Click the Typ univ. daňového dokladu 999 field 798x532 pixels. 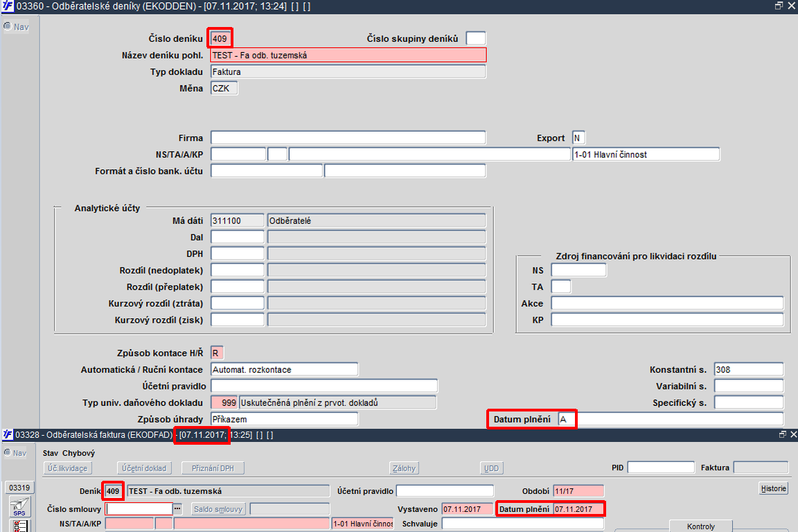(x=224, y=402)
